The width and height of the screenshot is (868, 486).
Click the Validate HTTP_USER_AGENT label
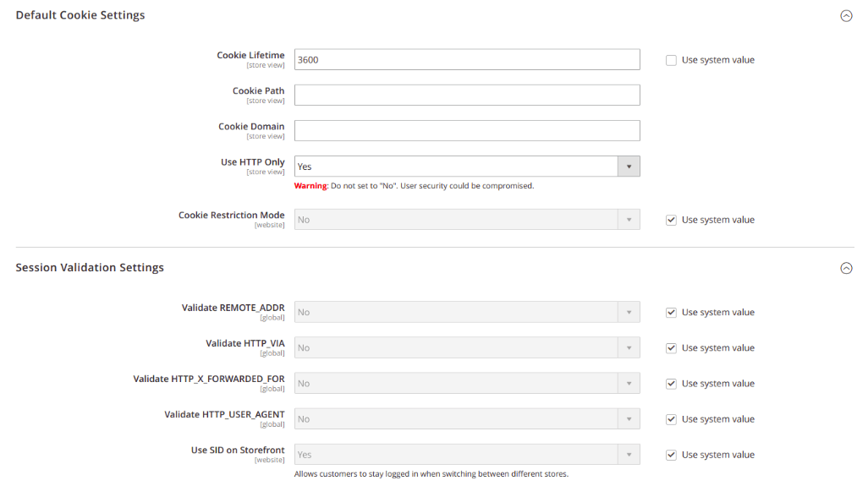tap(224, 415)
